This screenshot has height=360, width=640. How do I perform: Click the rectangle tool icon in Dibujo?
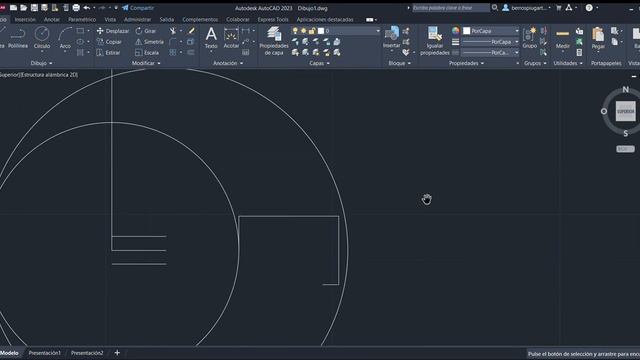point(80,31)
